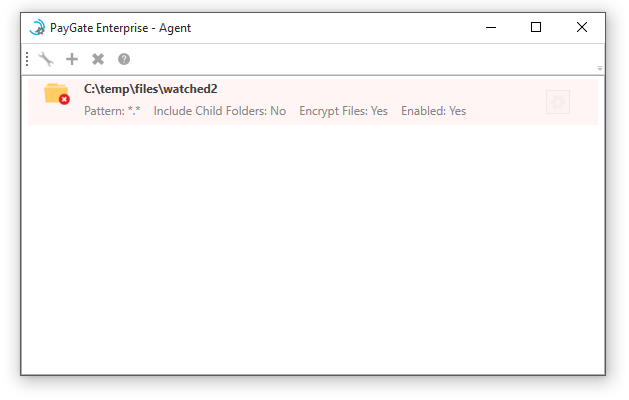Screen dimensions: 629x400
Task: Click the folder icon with red error badge
Action: click(57, 94)
